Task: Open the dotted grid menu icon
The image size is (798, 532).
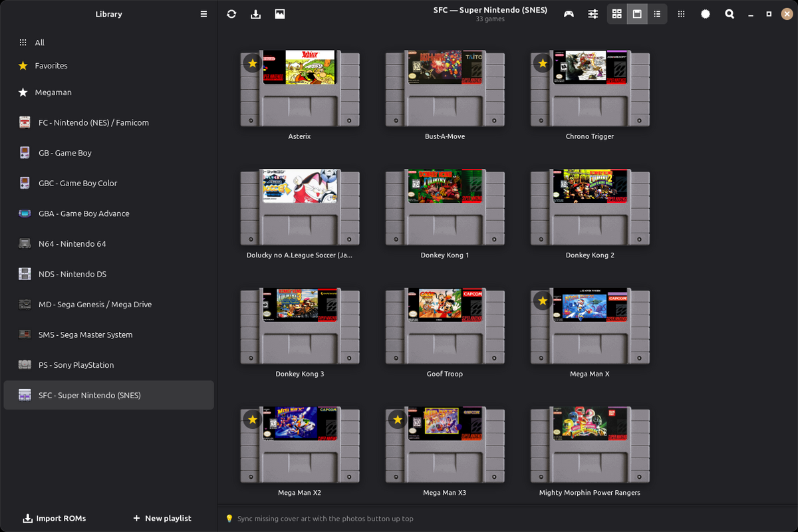Action: (682, 14)
